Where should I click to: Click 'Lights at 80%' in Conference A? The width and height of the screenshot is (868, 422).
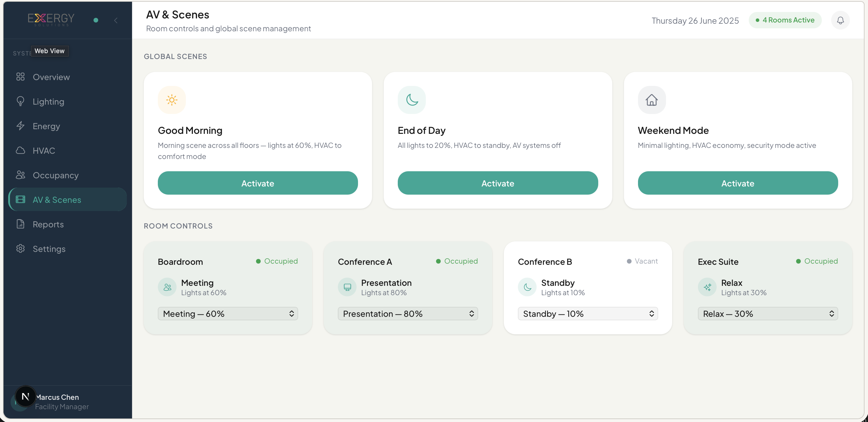[x=384, y=293]
